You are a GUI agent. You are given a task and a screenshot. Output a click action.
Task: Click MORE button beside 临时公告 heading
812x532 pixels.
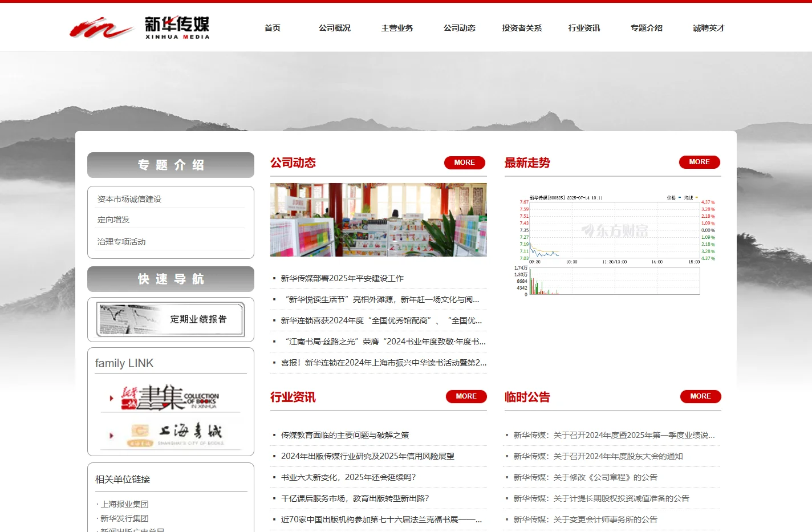[x=701, y=396]
